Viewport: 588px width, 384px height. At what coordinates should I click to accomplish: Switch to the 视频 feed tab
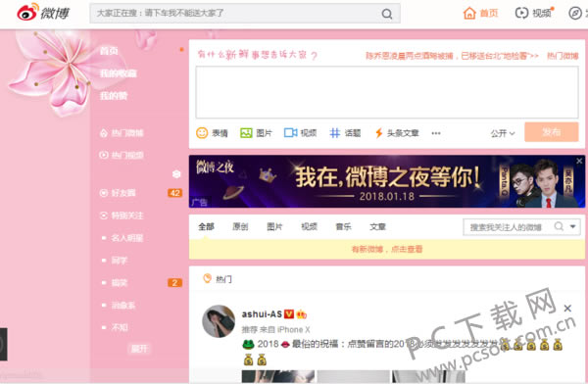(x=309, y=226)
